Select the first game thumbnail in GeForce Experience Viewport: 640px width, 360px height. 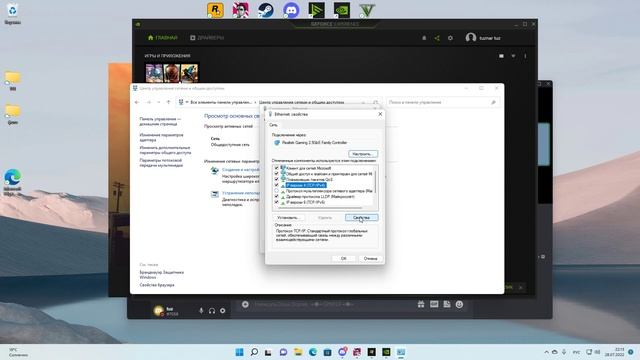[154, 73]
